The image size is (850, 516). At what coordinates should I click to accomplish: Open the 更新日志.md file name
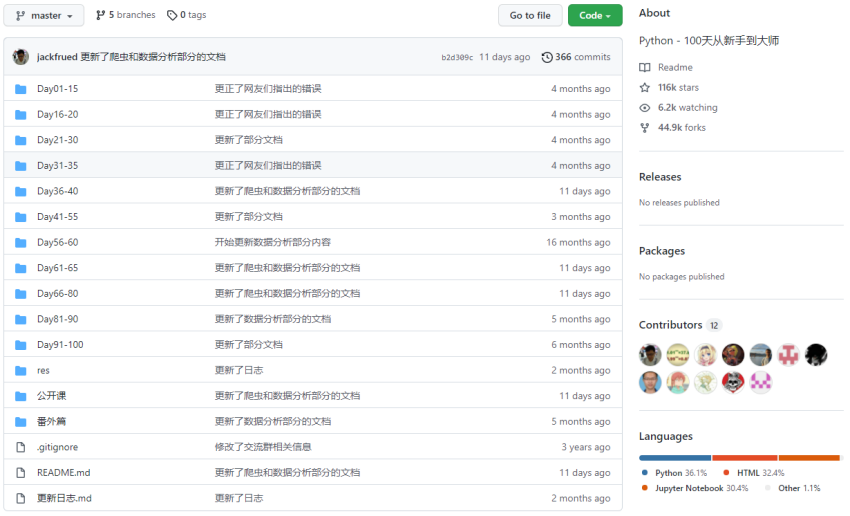(64, 498)
